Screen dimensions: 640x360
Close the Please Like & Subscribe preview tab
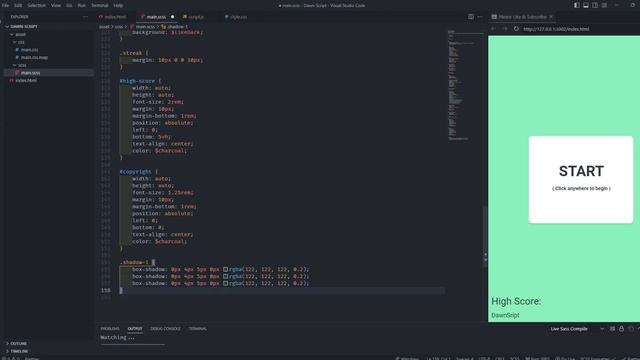(x=551, y=17)
